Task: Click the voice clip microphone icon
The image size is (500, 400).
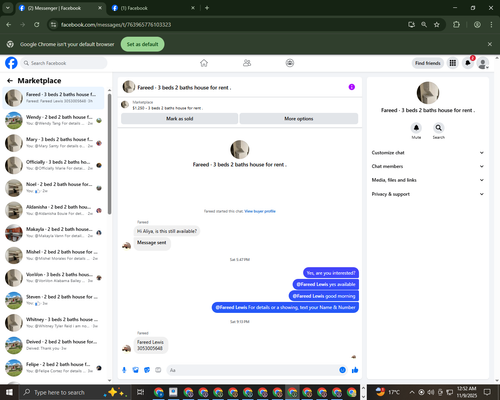Action: click(x=124, y=370)
